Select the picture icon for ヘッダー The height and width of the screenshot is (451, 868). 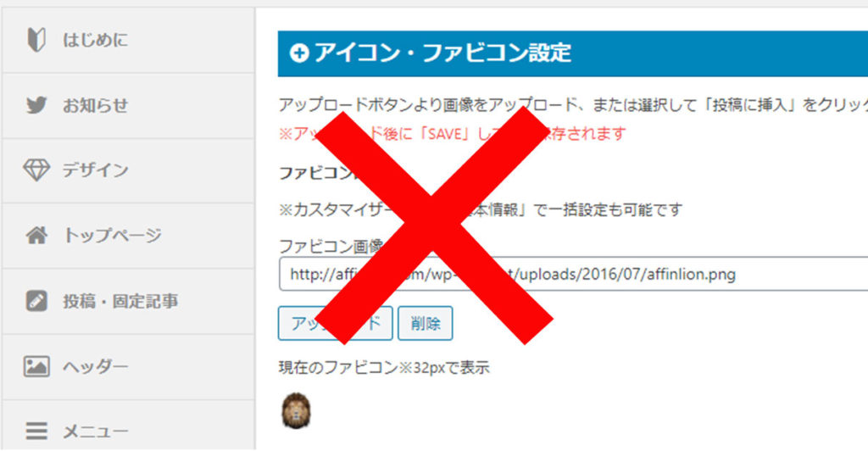pos(36,366)
